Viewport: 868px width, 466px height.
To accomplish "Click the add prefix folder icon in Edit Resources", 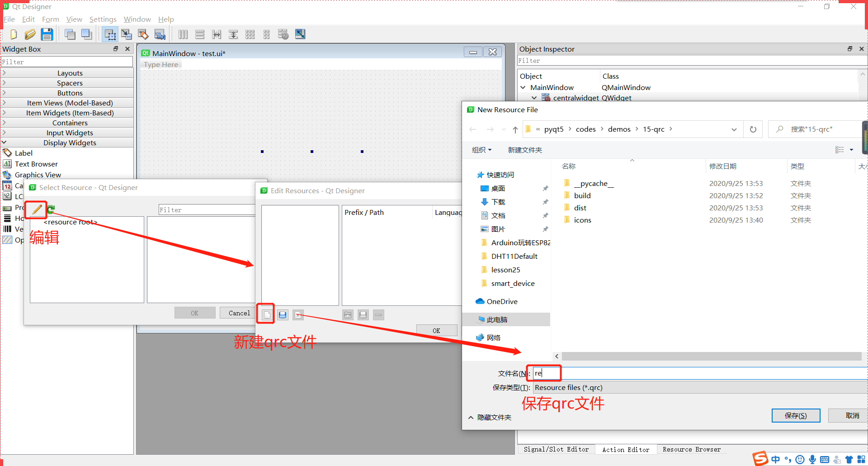I will [x=348, y=314].
